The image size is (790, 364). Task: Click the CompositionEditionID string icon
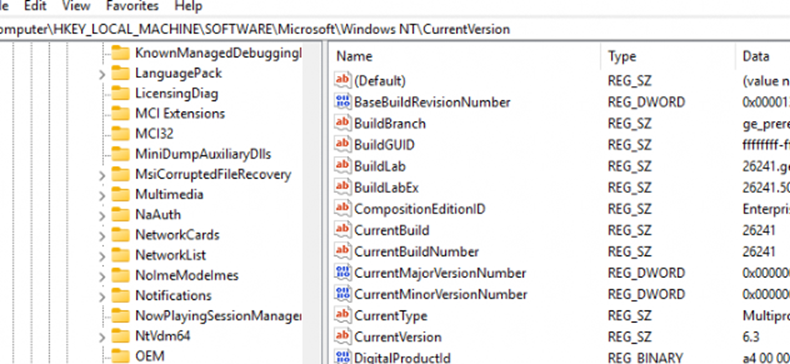pos(343,208)
